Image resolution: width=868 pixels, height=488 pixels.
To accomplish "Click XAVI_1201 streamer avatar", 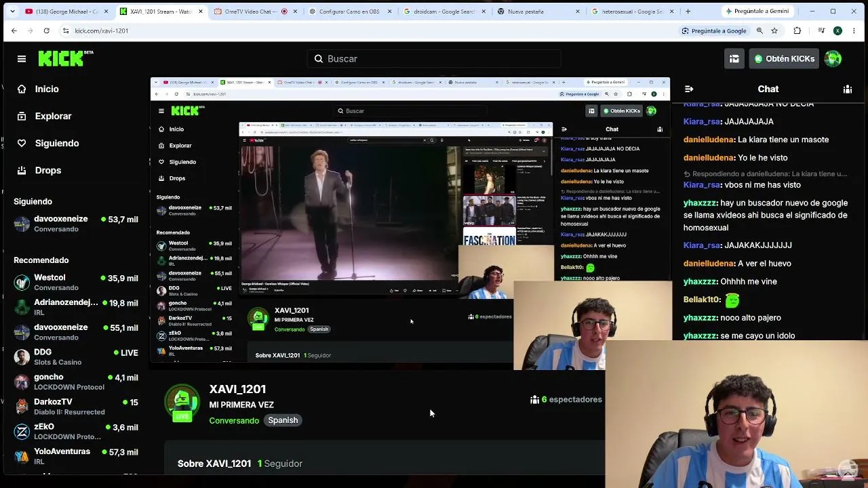I will [182, 402].
